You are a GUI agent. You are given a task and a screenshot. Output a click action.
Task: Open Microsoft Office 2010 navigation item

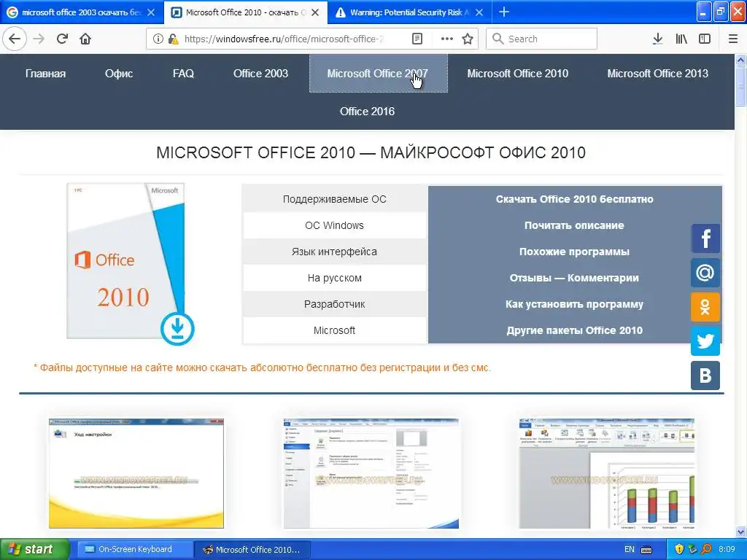tap(517, 74)
